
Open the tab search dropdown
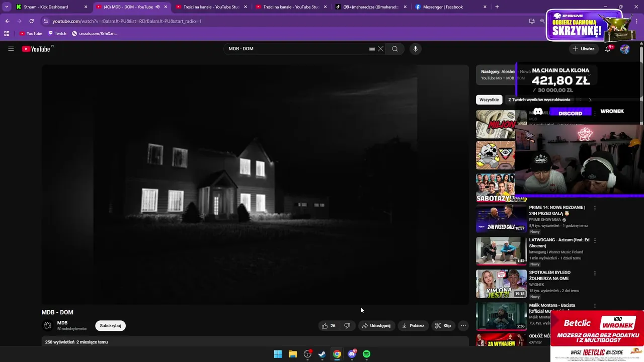(6, 7)
